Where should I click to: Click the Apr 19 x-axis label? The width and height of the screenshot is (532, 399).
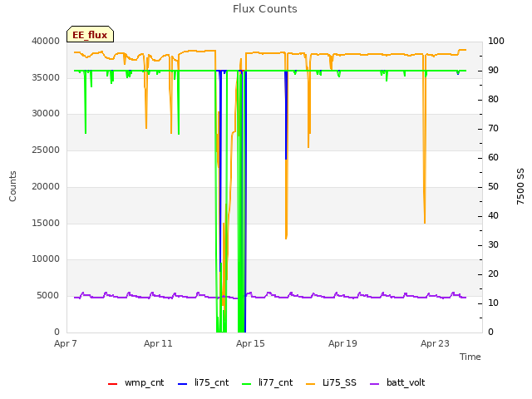tap(342, 343)
